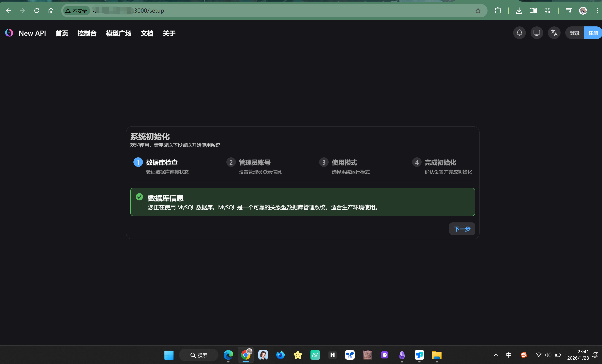This screenshot has width=602, height=364.
Task: Expand the system tray hidden icons chevron
Action: (x=496, y=355)
